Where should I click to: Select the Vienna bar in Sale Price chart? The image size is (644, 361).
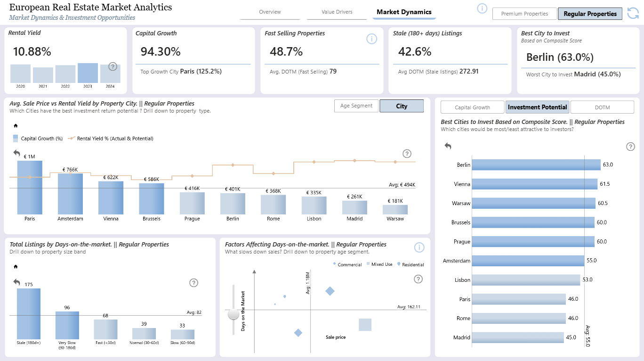[111, 198]
